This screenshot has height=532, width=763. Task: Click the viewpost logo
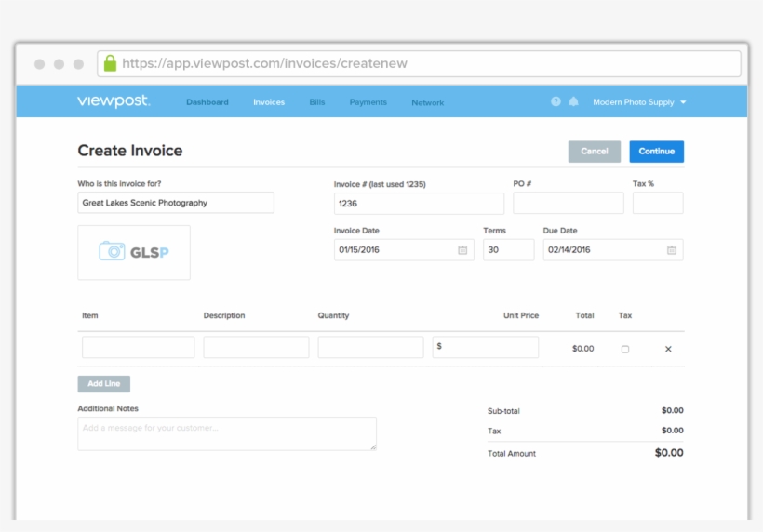[114, 101]
